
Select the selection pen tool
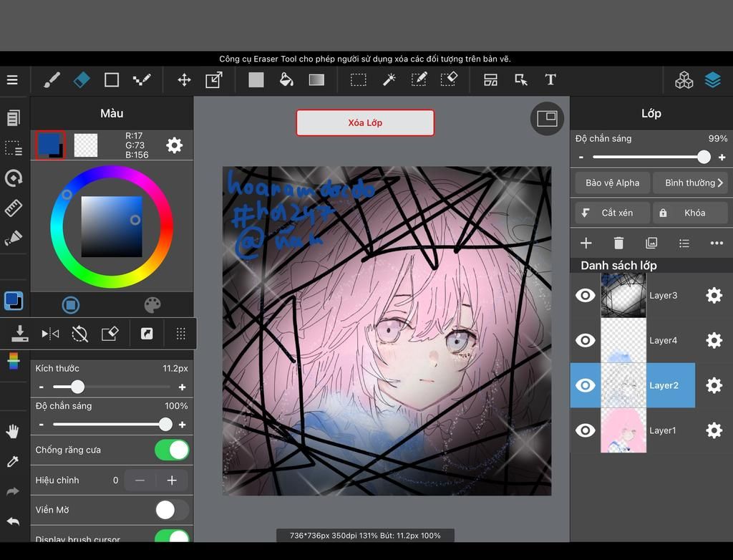click(419, 80)
